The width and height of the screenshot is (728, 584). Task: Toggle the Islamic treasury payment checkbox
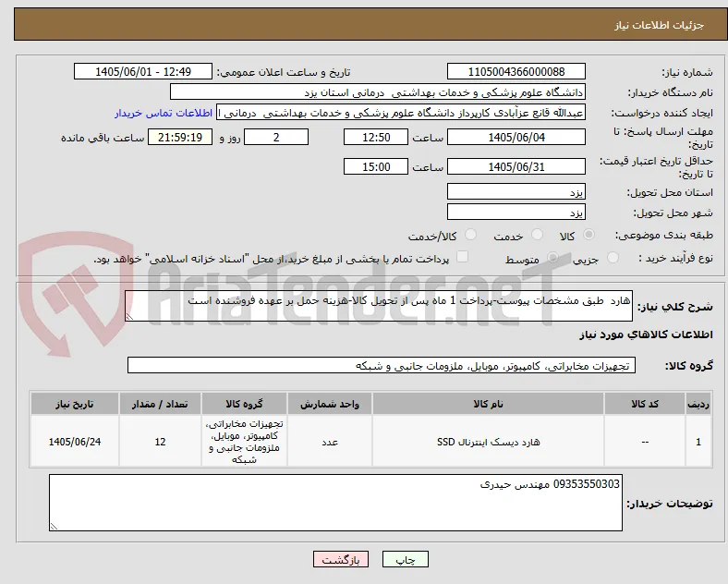463,257
